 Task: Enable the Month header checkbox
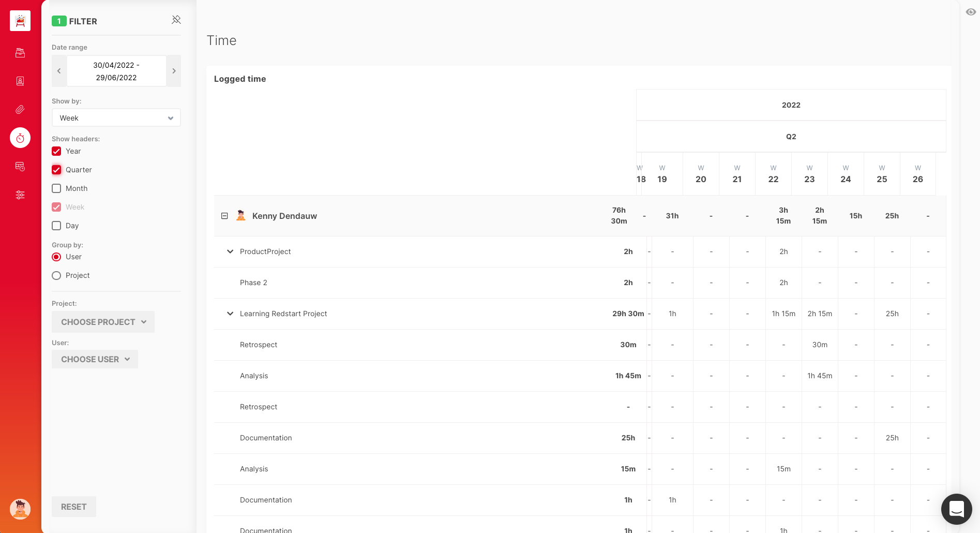click(57, 188)
